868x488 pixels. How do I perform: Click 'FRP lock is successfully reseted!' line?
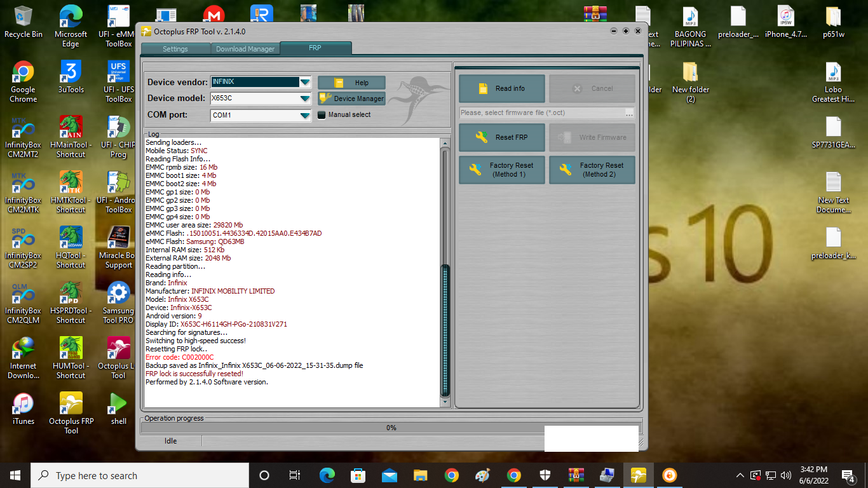pos(194,374)
